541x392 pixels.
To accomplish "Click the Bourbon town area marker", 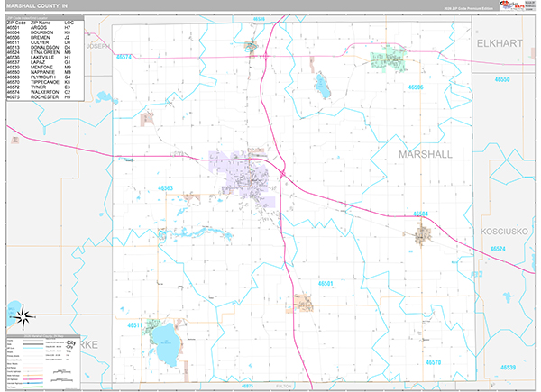I will pos(423,236).
